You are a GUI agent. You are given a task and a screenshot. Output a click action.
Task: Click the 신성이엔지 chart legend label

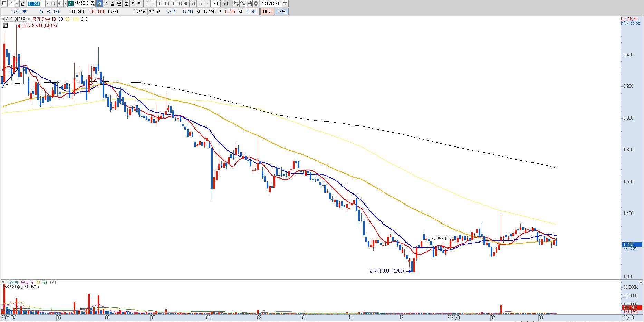(16, 19)
